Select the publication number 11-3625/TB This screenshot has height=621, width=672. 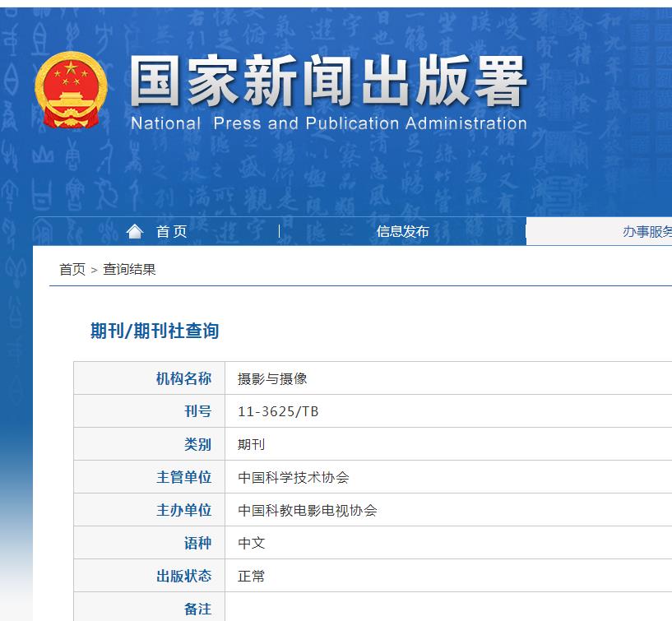pos(280,410)
